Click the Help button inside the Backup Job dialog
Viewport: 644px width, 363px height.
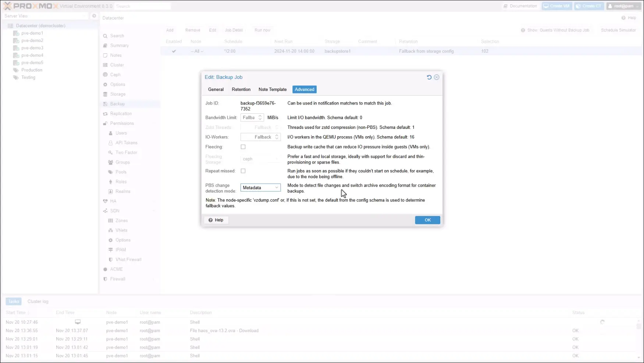pos(216,220)
